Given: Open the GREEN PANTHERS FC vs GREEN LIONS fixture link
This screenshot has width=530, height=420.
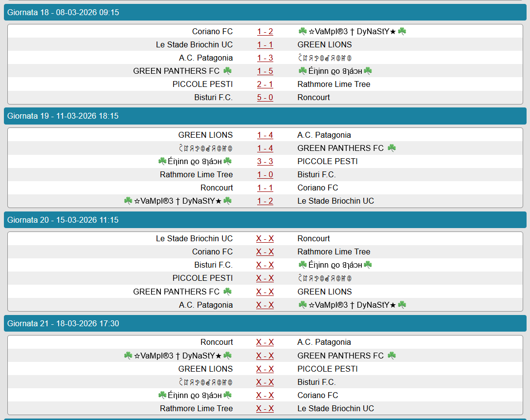Looking at the screenshot, I should [x=265, y=292].
